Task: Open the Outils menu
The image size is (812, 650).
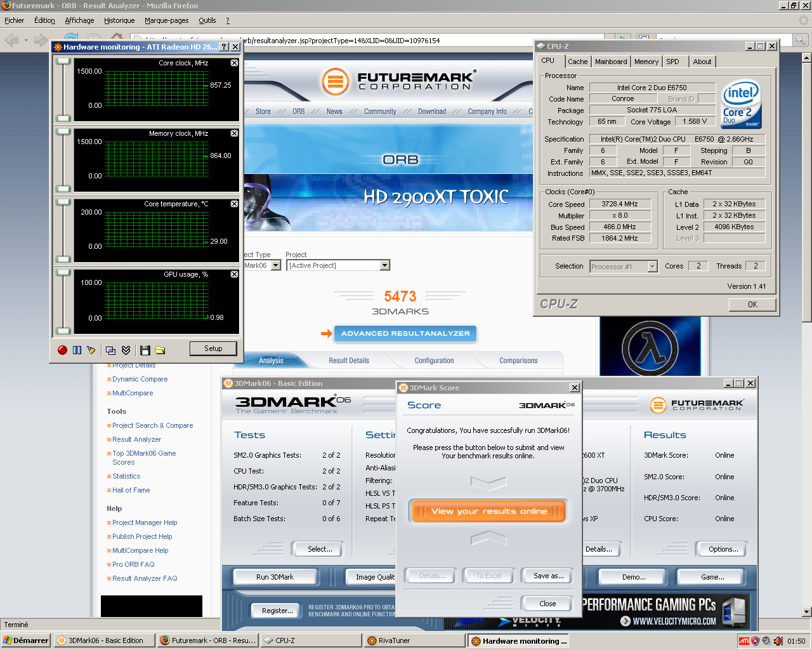Action: [x=207, y=20]
